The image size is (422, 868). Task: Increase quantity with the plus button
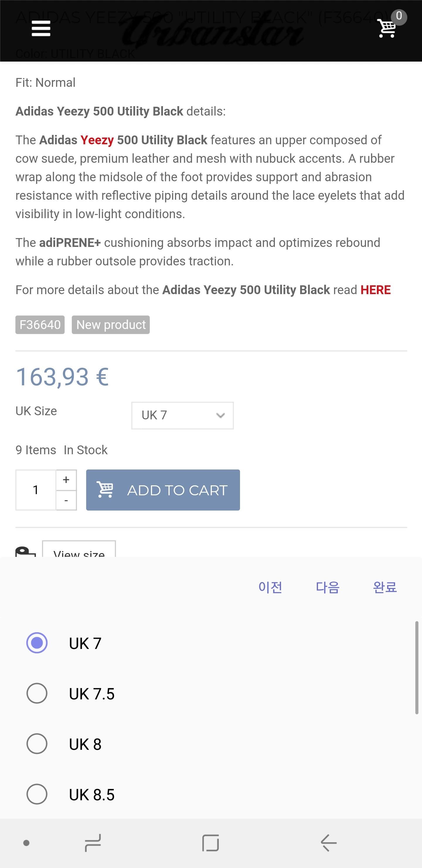tap(66, 480)
